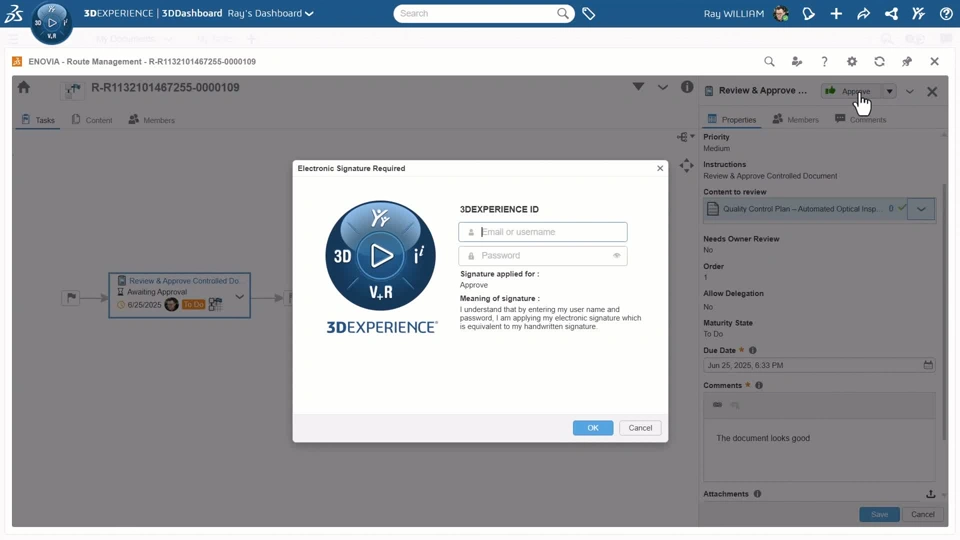The width and height of the screenshot is (960, 540).
Task: Click the filter triangle icon in route header
Action: [638, 87]
